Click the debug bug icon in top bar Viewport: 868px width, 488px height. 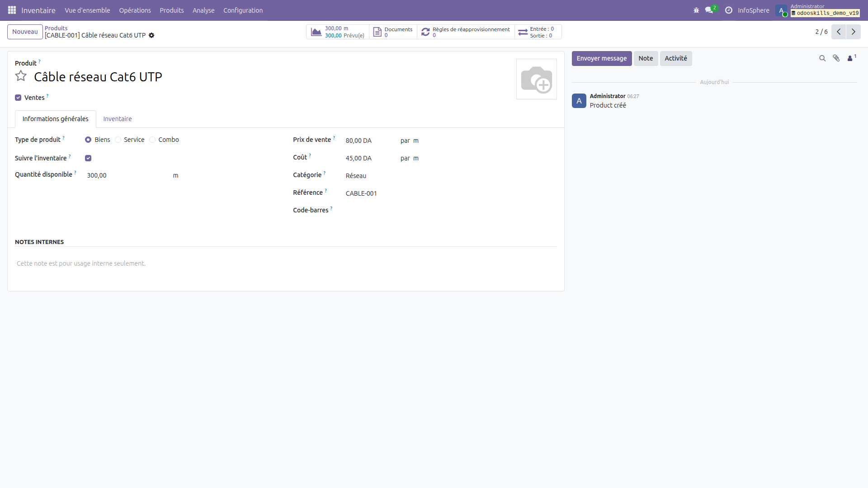coord(696,10)
